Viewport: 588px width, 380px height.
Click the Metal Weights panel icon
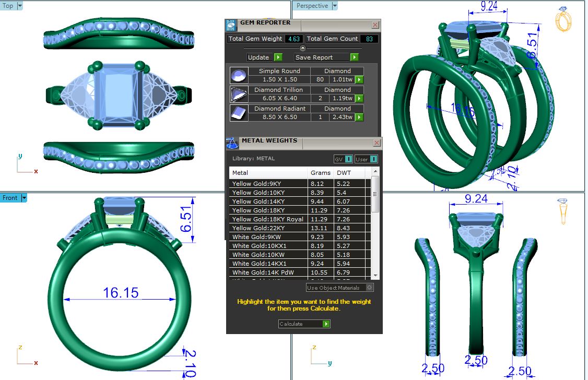pyautogui.click(x=232, y=142)
